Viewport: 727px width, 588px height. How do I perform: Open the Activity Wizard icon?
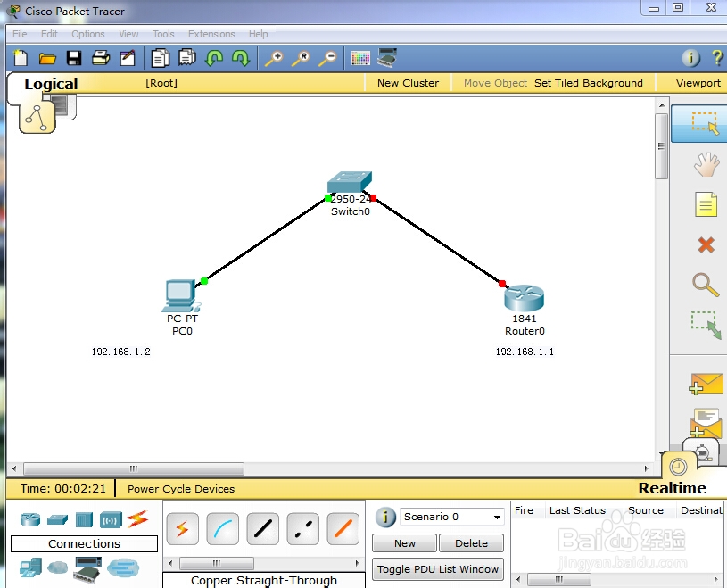tap(128, 58)
